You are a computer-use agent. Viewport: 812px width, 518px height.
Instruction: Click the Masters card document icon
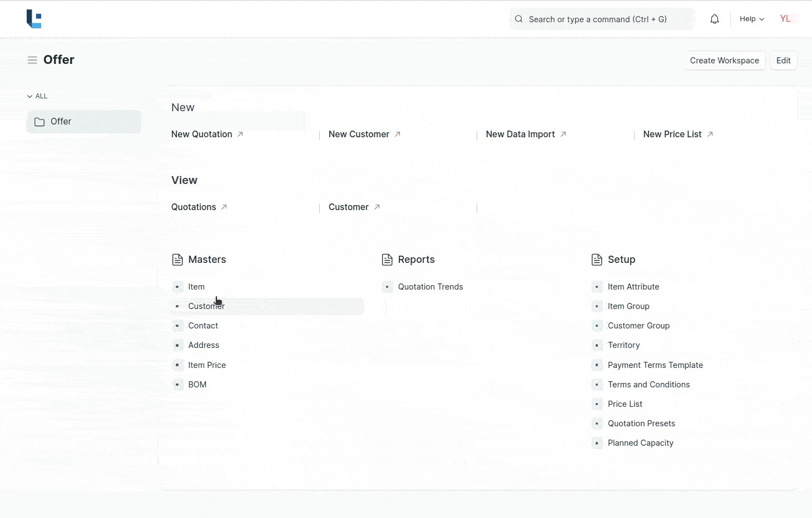(177, 260)
